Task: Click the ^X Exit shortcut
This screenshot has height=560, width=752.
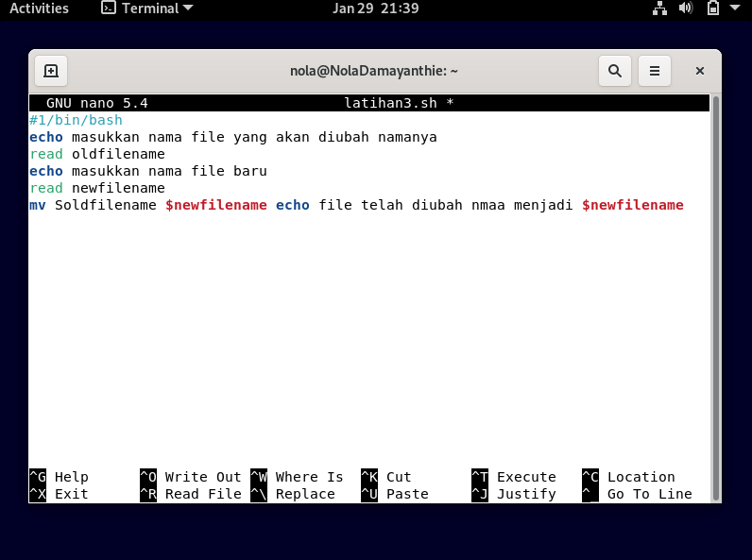Action: coord(59,494)
